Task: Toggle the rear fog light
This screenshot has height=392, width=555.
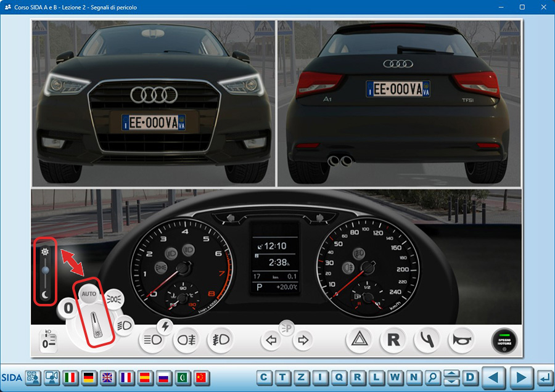Action: [186, 339]
